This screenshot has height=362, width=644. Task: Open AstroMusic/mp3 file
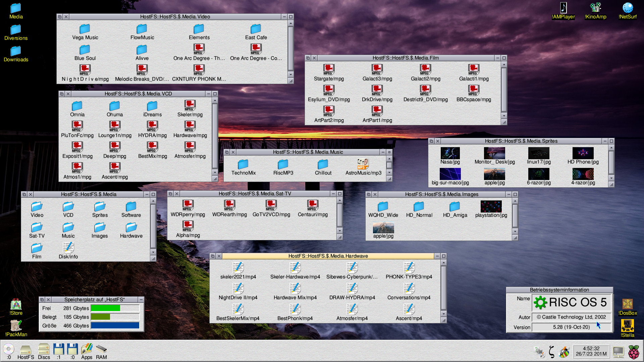pyautogui.click(x=363, y=164)
